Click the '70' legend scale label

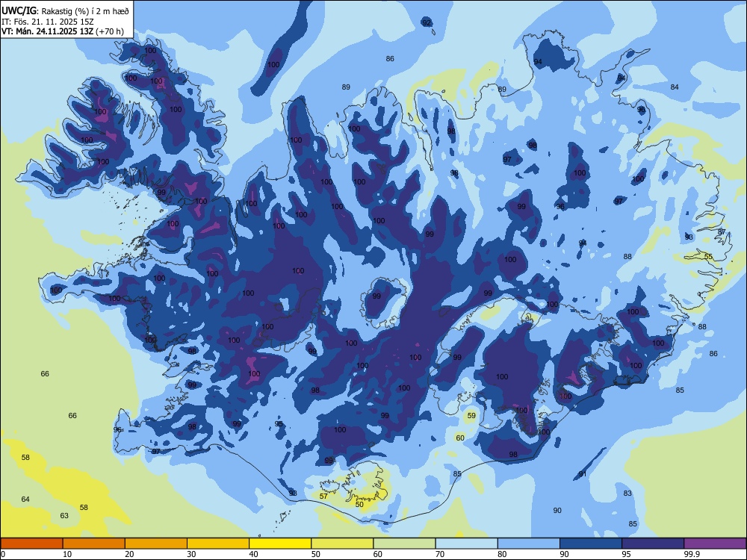pyautogui.click(x=440, y=554)
